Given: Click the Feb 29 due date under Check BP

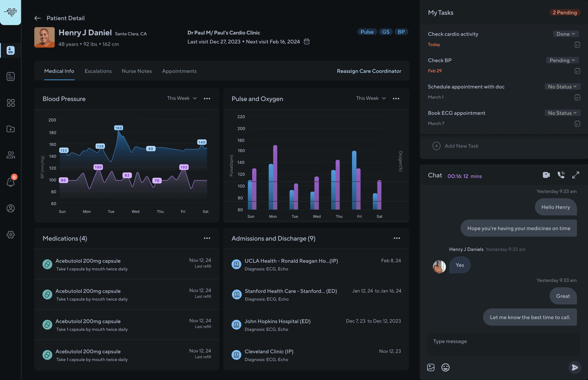Looking at the screenshot, I should point(435,71).
